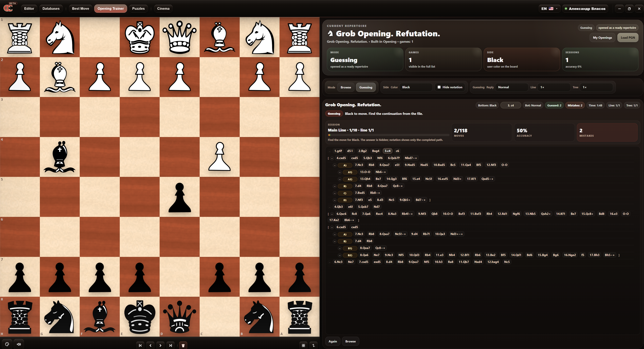Select the black queen on d8
Viewport: 644px width, 349px height.
click(x=179, y=317)
